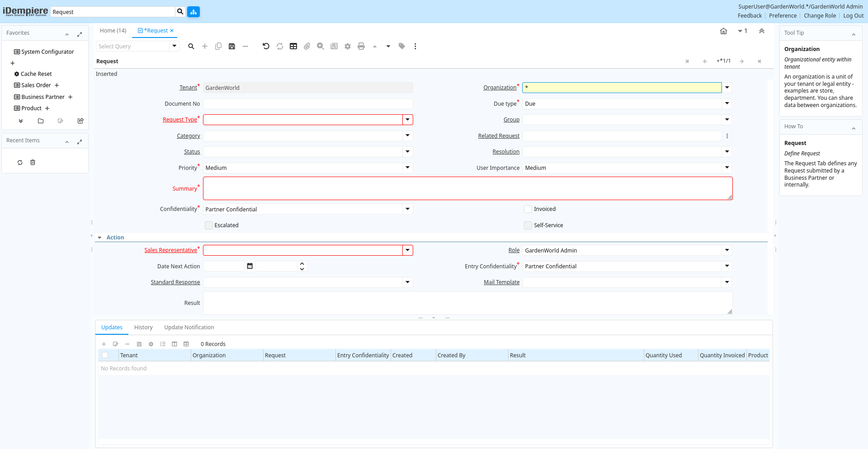Viewport: 868px width, 449px height.
Task: Toggle grid view in the toolbar
Action: point(293,46)
